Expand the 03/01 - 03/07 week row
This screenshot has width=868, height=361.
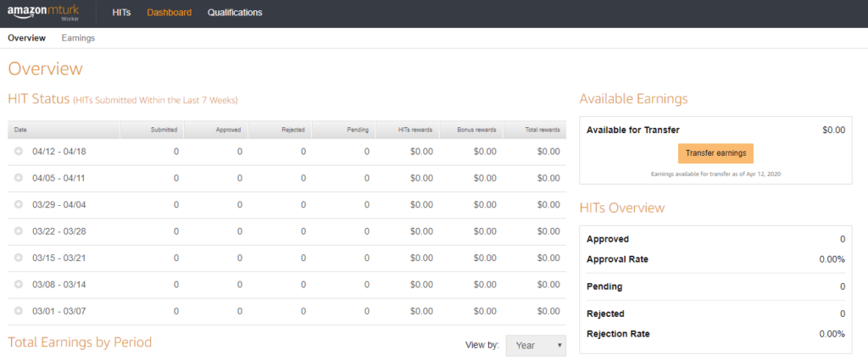[19, 311]
